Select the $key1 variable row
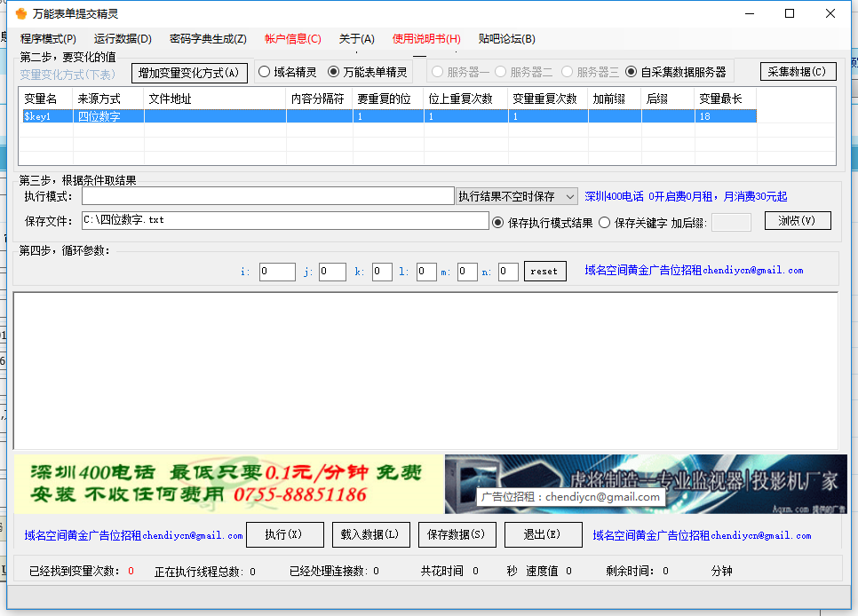 click(46, 116)
